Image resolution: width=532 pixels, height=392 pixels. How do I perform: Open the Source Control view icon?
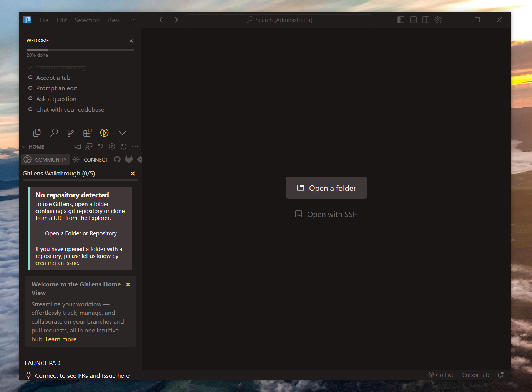pyautogui.click(x=71, y=133)
